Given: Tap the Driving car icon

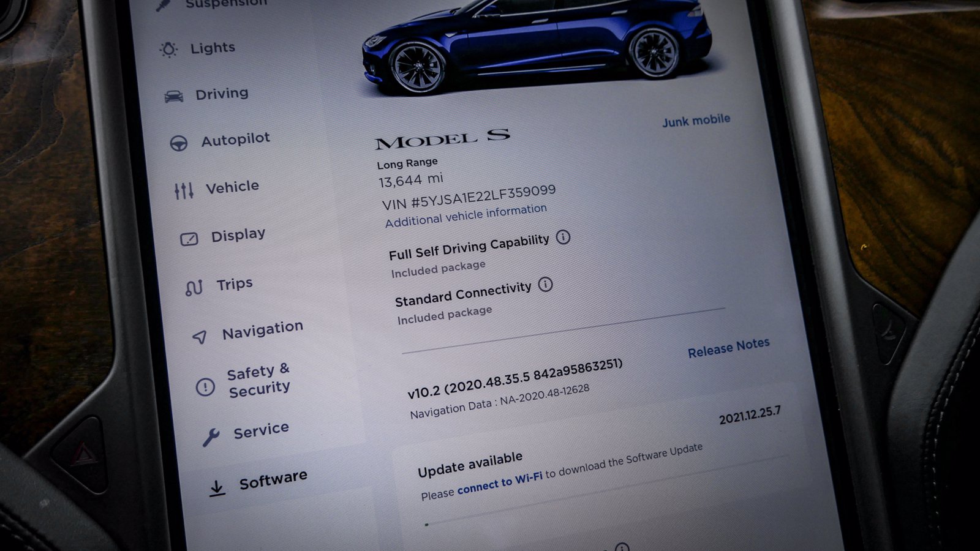Looking at the screenshot, I should 174,96.
